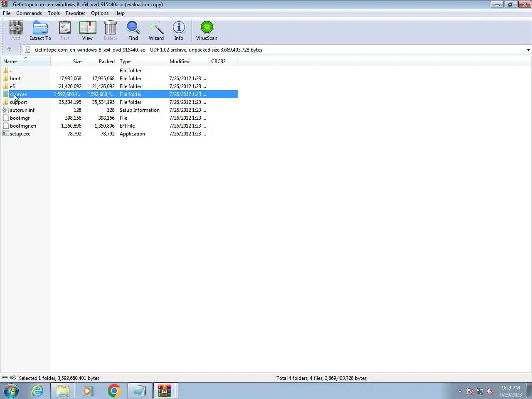Click the Extract To toolbar icon

pos(40,31)
